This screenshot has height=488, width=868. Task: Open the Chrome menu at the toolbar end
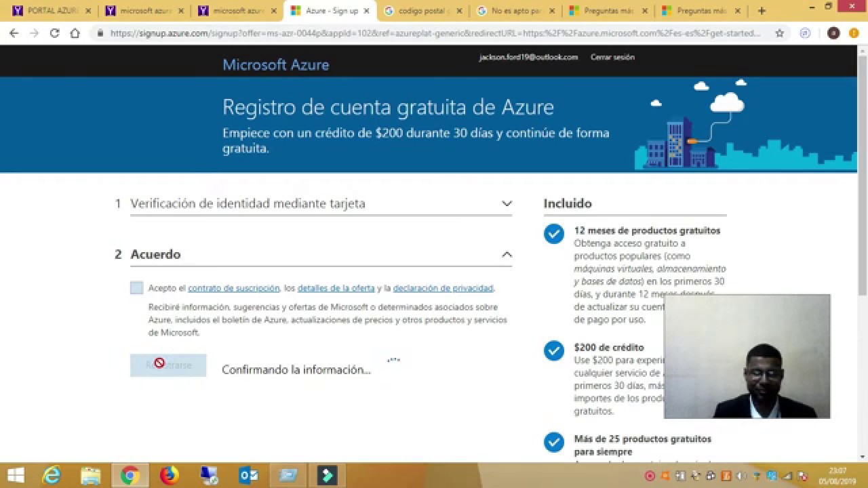854,33
